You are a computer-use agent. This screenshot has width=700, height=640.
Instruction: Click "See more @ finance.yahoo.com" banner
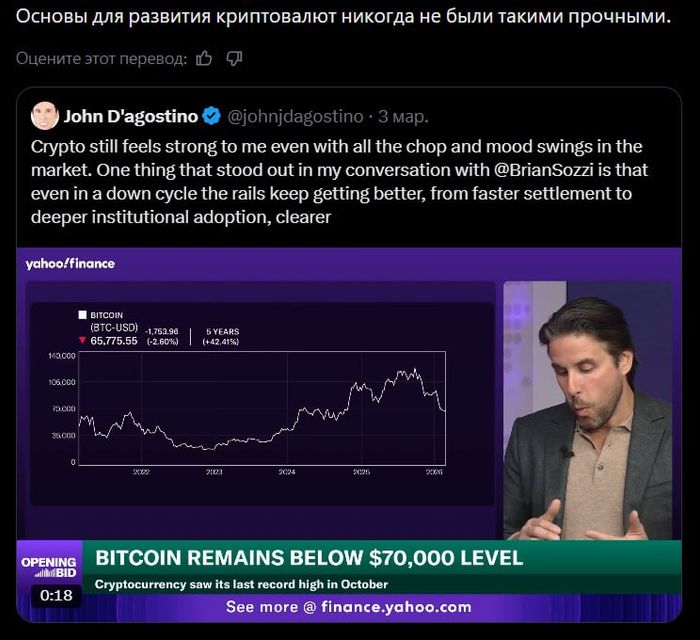348,607
